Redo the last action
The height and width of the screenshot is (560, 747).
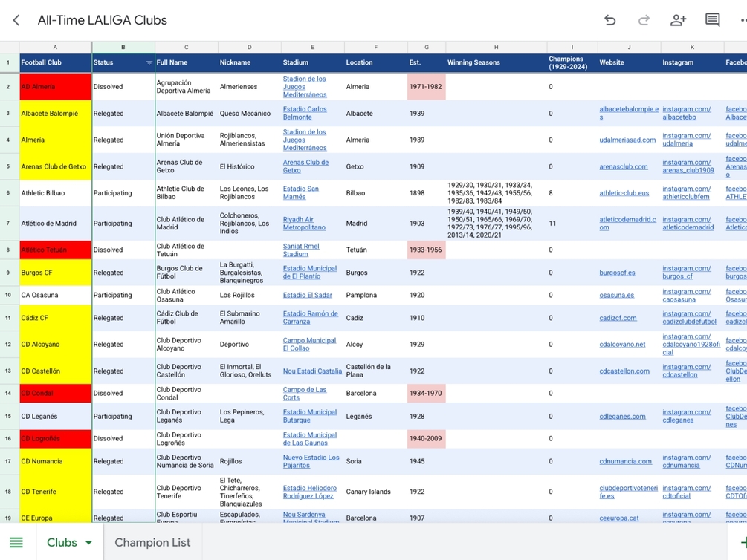pos(644,20)
